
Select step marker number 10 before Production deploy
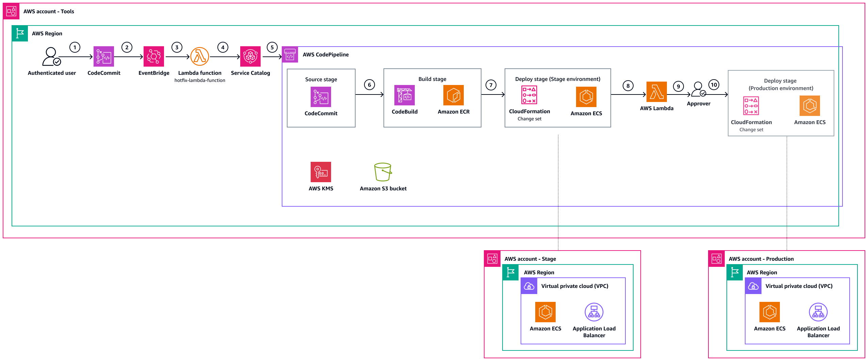pos(714,85)
